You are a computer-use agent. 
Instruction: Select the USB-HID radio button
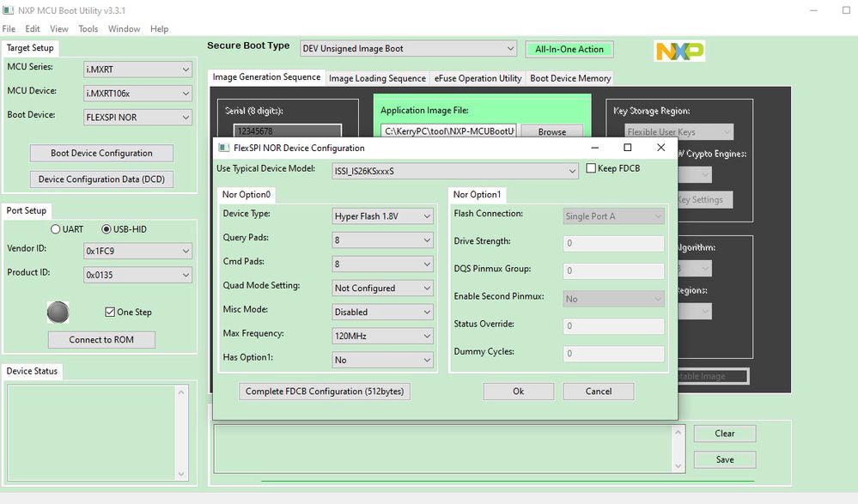coord(106,229)
